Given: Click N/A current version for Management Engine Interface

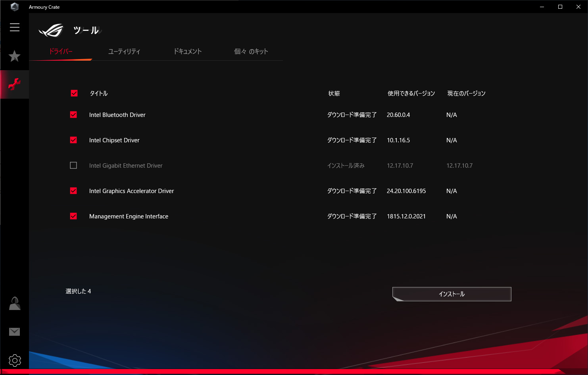Looking at the screenshot, I should pos(452,216).
